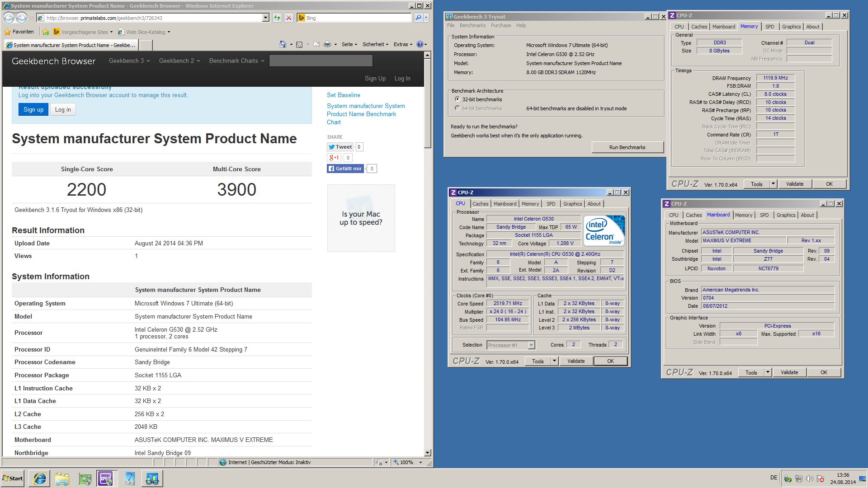Viewport: 868px width, 488px height.
Task: Click the magnifier search icon beside Bing box
Action: (418, 18)
